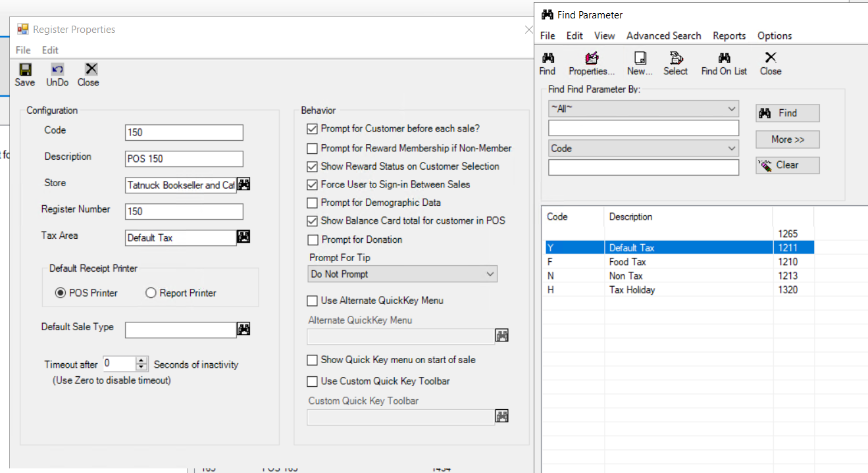This screenshot has width=868, height=473.
Task: Click Find toolbar icon in Find Parameter
Action: 548,64
